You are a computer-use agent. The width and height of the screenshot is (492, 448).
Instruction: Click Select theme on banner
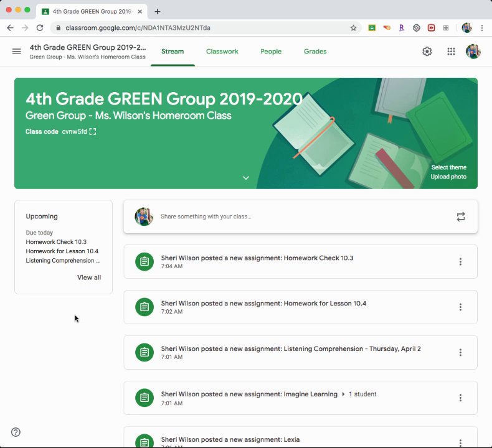tap(448, 167)
